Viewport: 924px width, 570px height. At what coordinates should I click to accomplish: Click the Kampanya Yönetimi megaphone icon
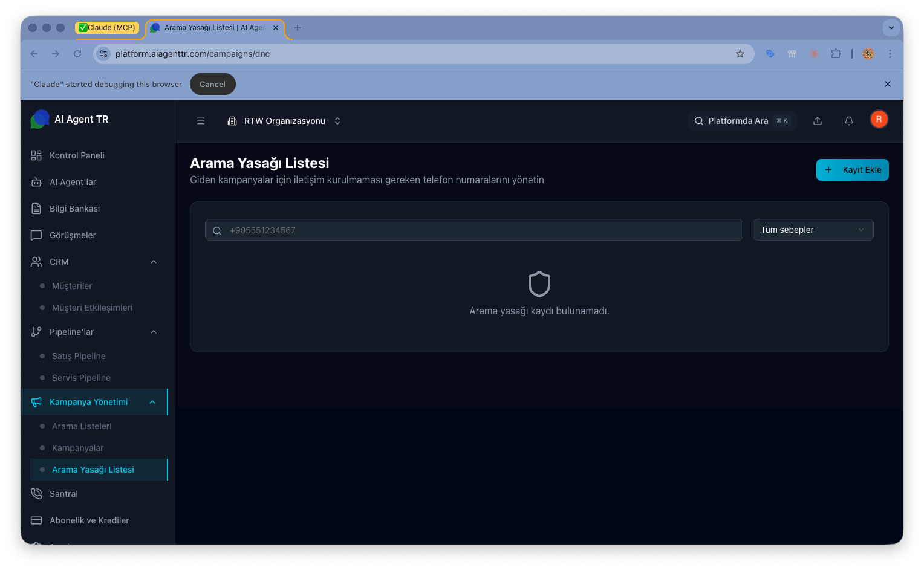(36, 401)
